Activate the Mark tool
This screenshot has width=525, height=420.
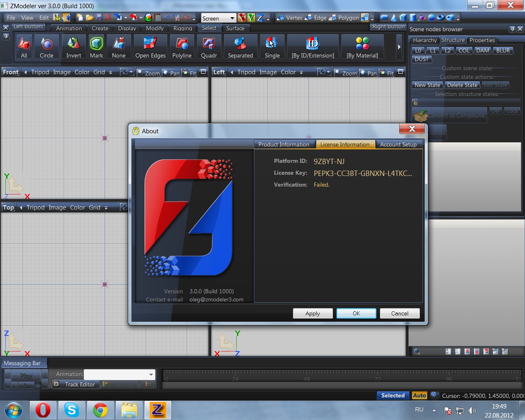click(x=96, y=47)
